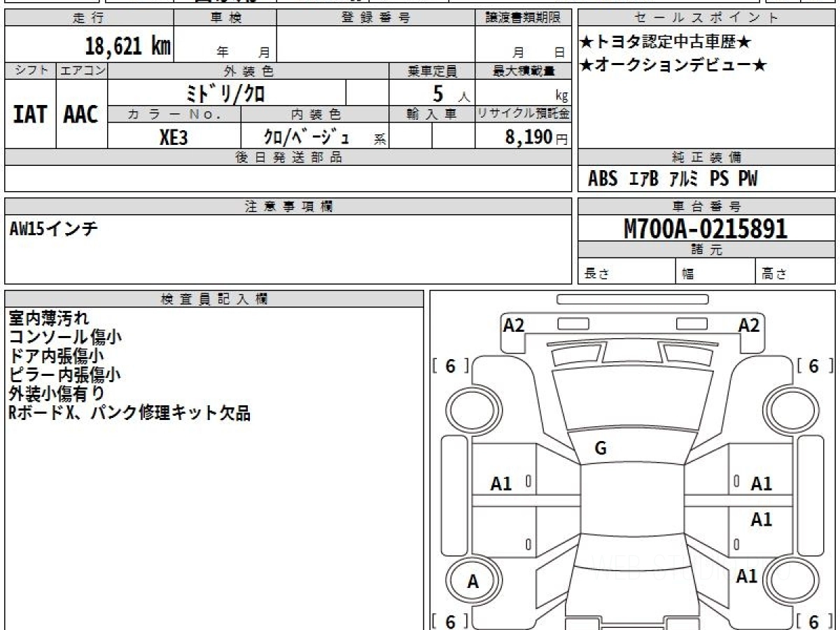Click the 車検 header cell
The image size is (840, 630).
pyautogui.click(x=225, y=18)
